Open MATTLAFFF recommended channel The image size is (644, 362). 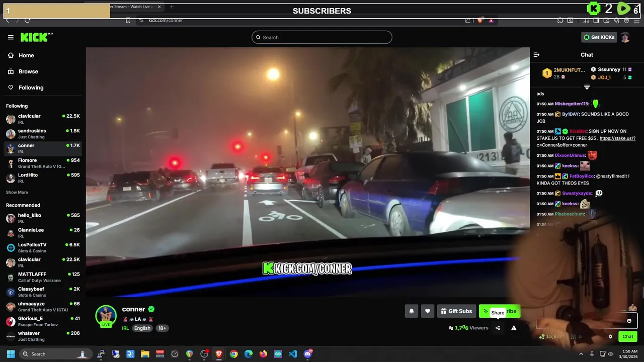43,277
